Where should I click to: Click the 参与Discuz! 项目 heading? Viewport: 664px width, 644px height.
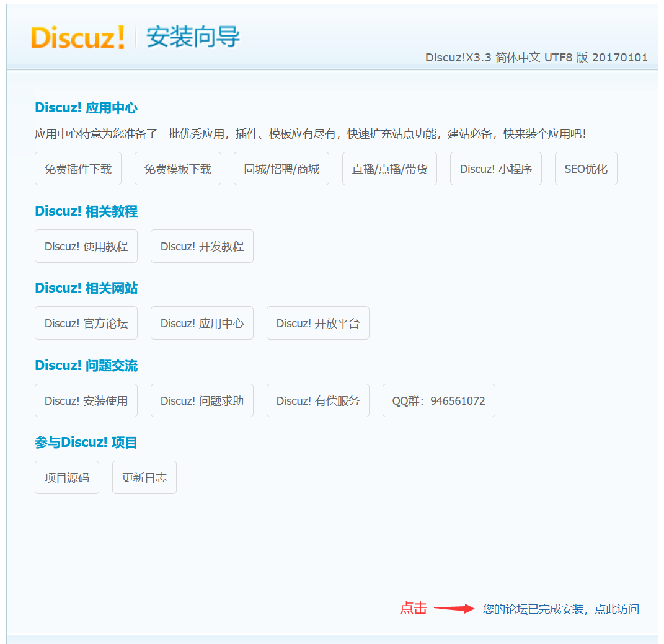coord(86,443)
